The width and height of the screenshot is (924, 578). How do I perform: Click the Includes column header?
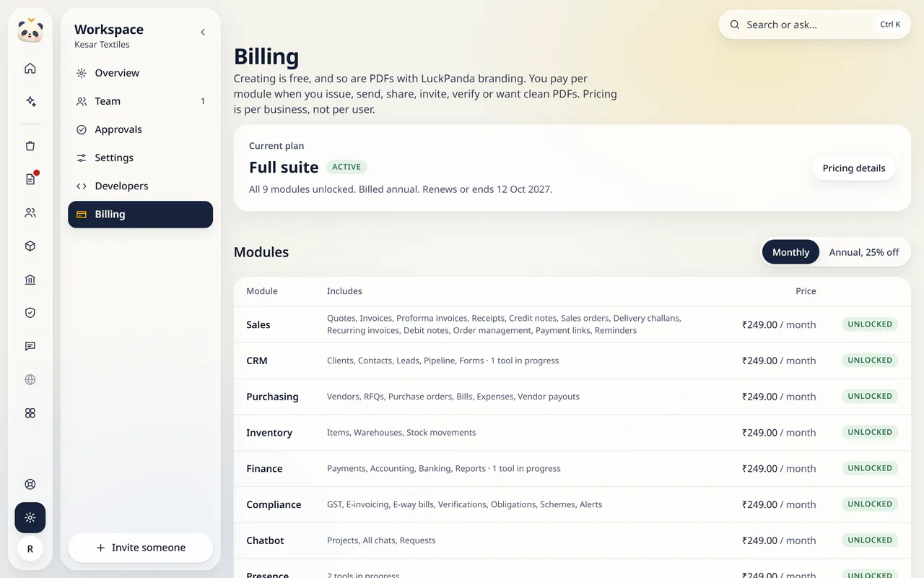point(344,291)
